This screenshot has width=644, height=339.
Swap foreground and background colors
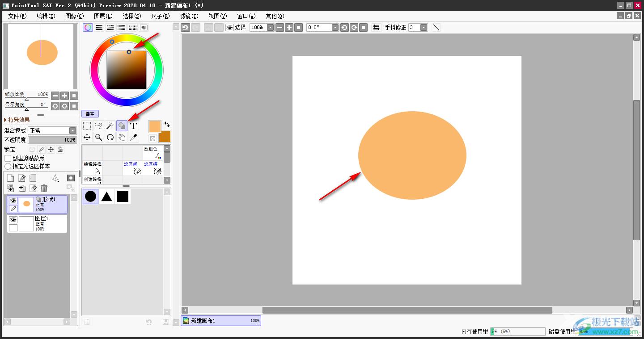[x=167, y=125]
